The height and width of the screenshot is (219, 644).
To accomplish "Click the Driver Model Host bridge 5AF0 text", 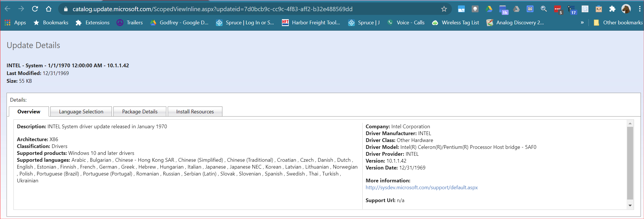I will coord(451,147).
